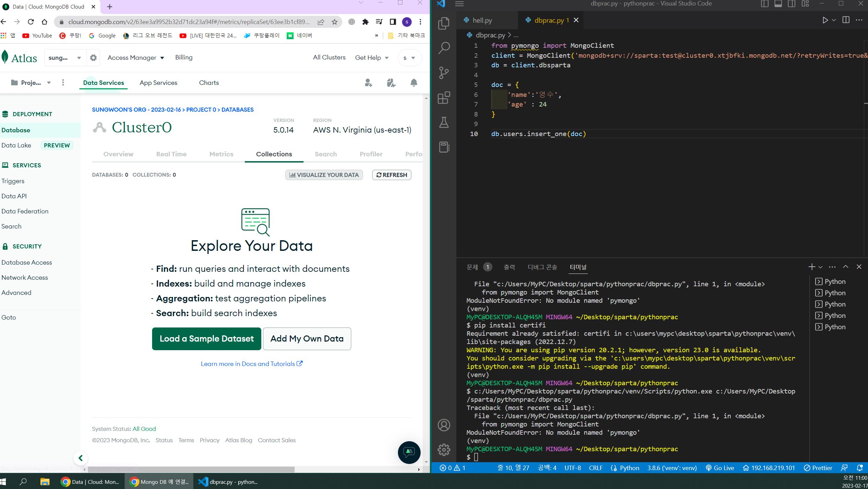Create a new terminal with plus icon
This screenshot has height=489, width=868.
point(812,267)
